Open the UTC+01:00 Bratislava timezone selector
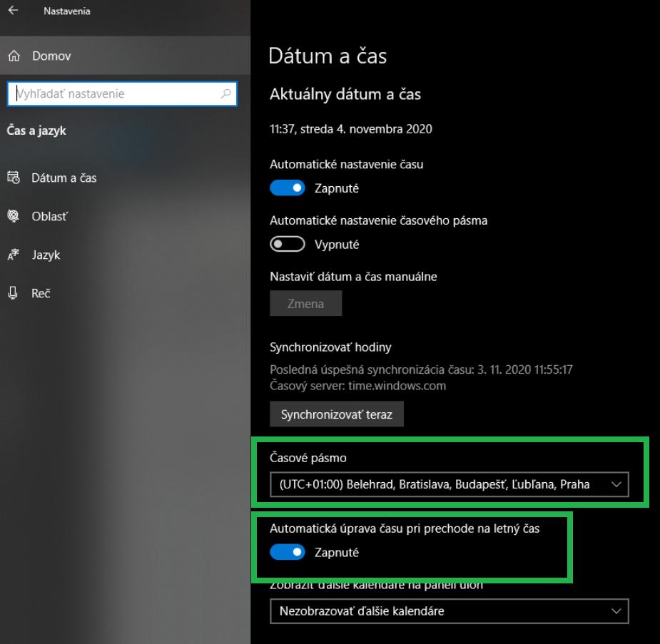660x644 pixels. (450, 485)
